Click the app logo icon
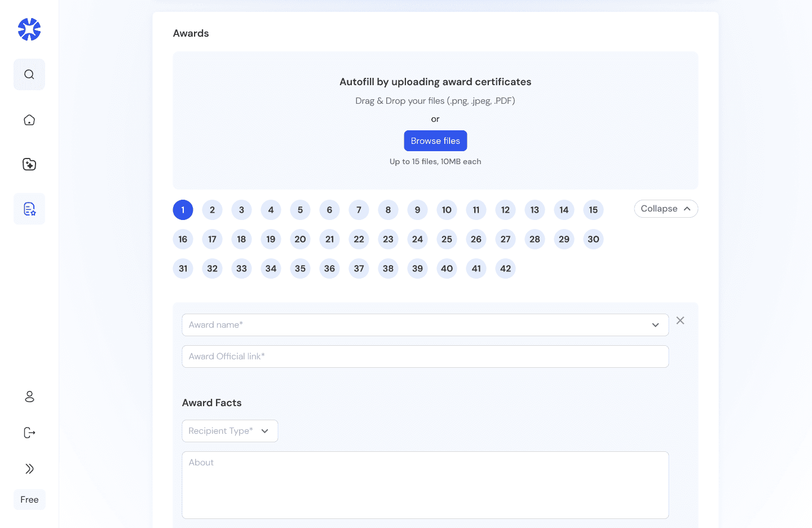 pyautogui.click(x=29, y=29)
